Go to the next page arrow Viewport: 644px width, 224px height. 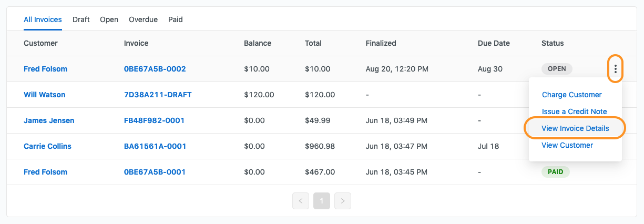[x=343, y=200]
